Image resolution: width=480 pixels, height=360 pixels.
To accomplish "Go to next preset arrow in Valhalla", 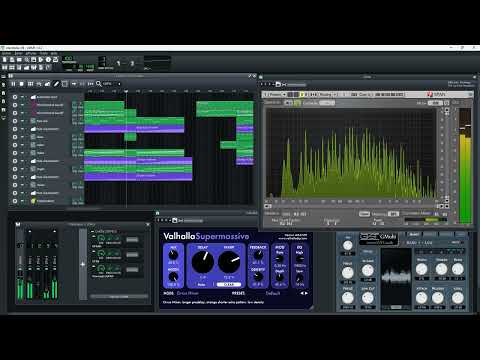I will [306, 293].
